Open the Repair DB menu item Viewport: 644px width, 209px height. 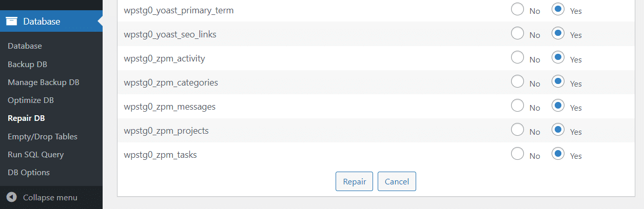(x=27, y=118)
